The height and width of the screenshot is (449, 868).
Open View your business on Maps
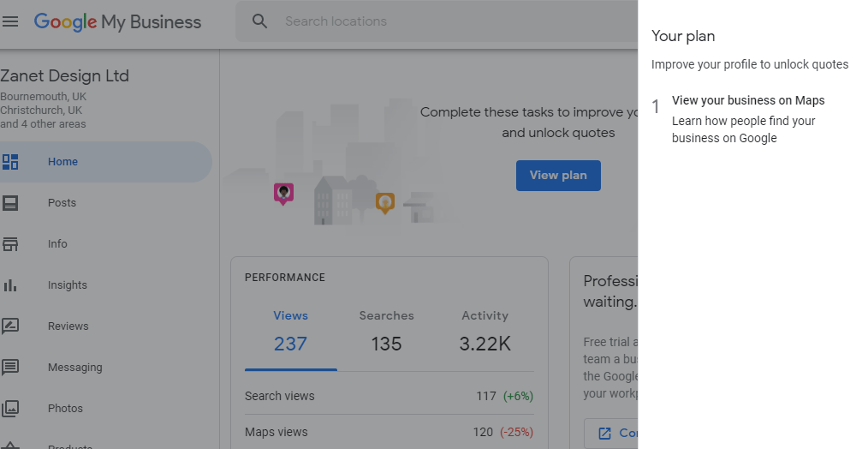(x=748, y=101)
